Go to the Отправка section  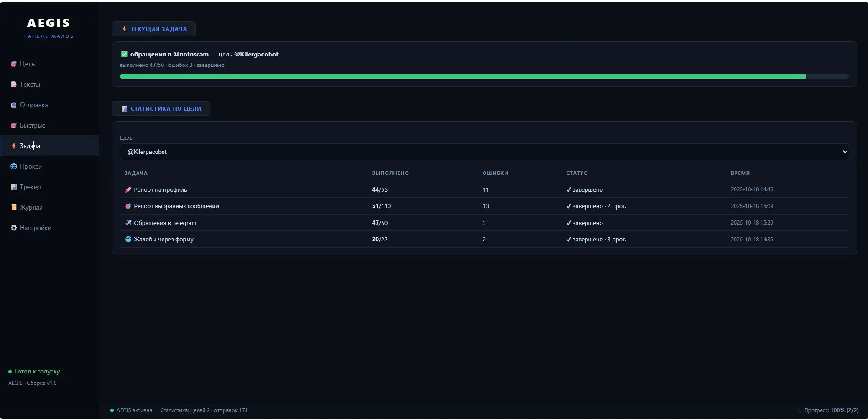(x=49, y=105)
